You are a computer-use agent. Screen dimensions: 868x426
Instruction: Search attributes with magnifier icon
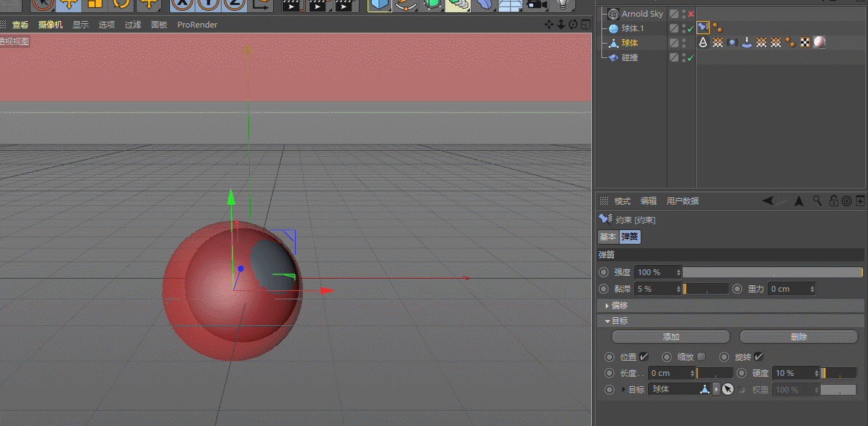coord(817,201)
